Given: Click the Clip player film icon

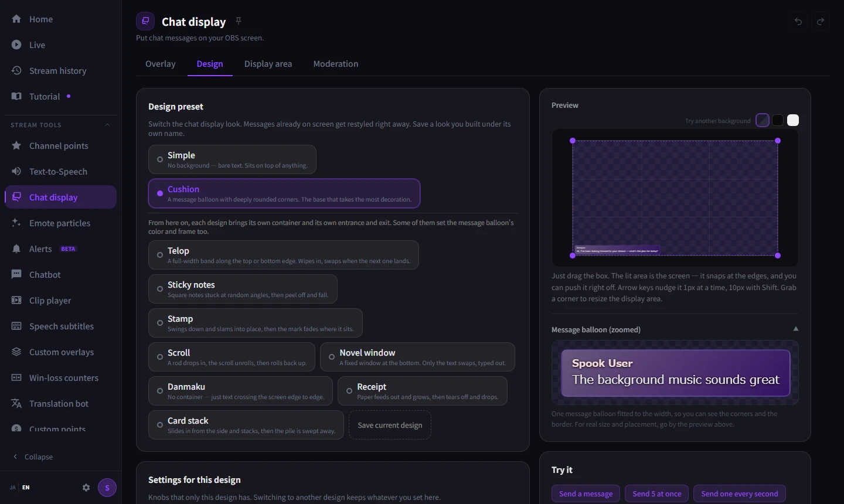Looking at the screenshot, I should pyautogui.click(x=16, y=300).
